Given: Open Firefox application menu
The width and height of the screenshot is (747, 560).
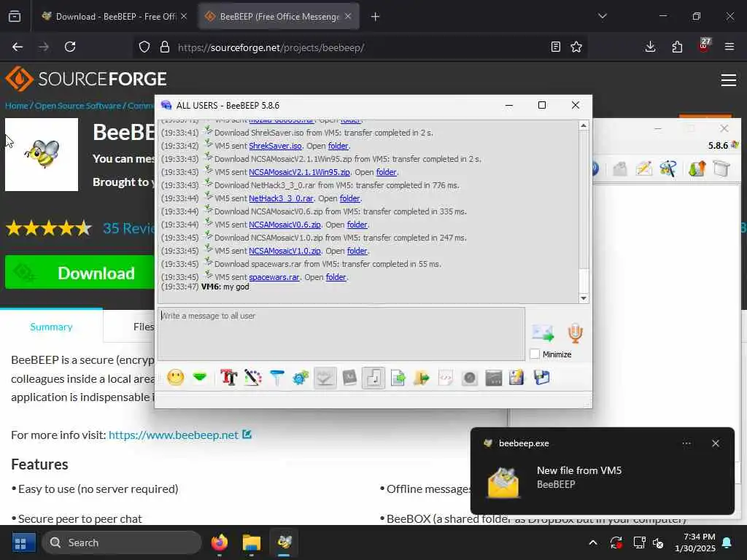Looking at the screenshot, I should [x=729, y=47].
